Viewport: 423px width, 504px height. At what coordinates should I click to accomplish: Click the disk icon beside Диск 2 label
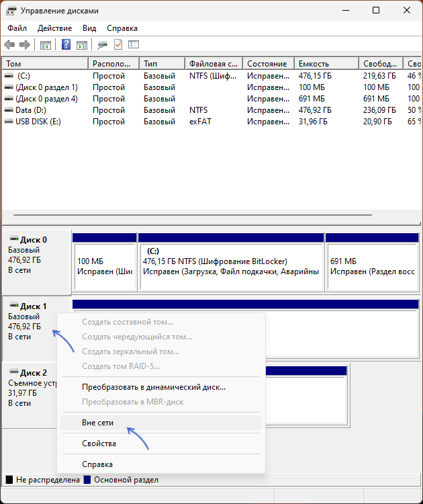[14, 372]
